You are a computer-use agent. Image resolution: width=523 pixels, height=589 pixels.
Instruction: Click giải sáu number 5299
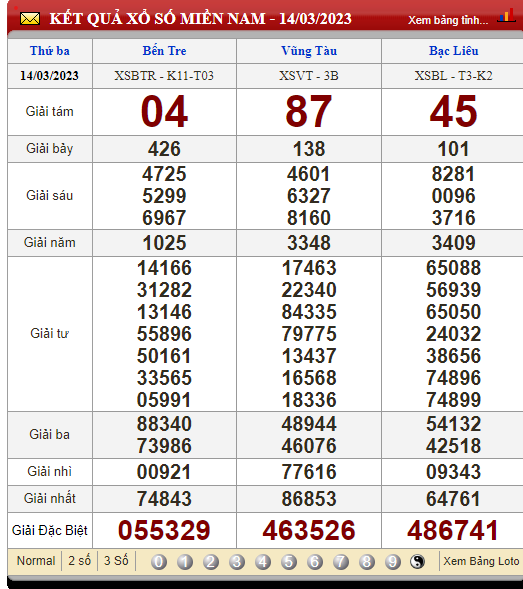164,196
